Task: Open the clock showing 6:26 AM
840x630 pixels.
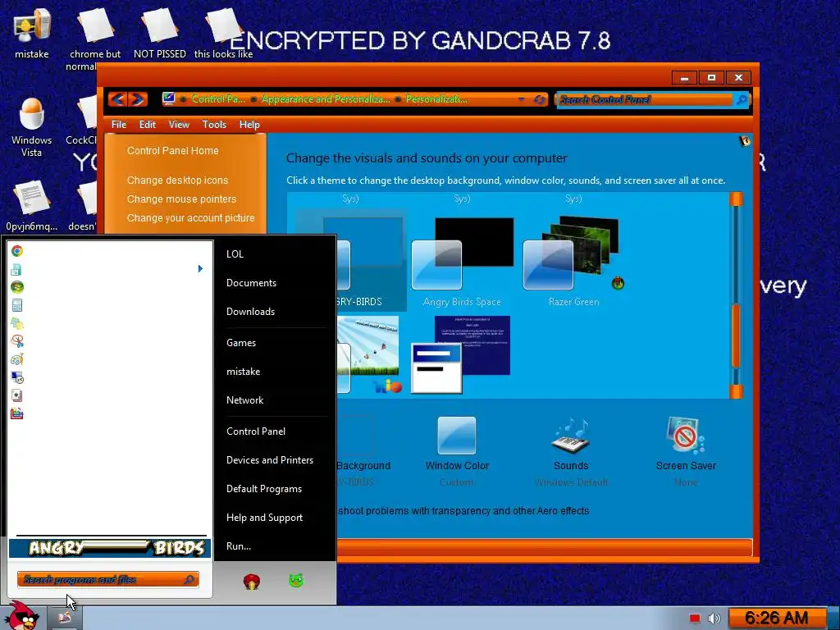Action: click(776, 619)
